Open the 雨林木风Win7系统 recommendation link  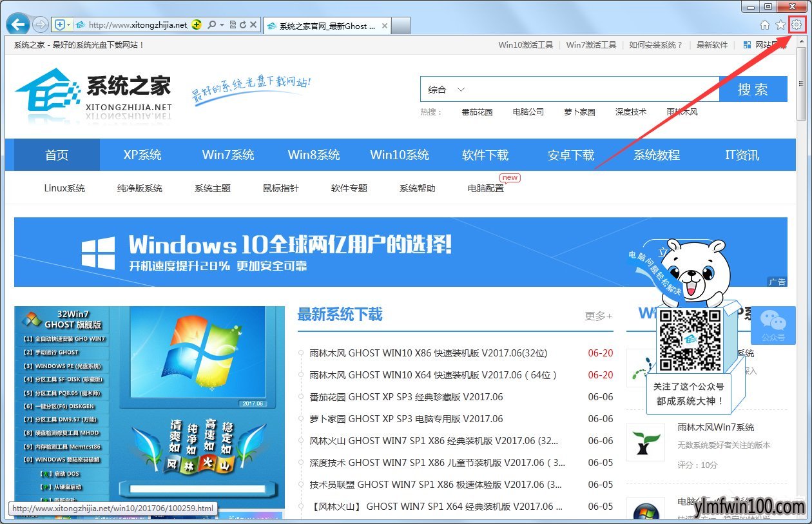coord(715,427)
